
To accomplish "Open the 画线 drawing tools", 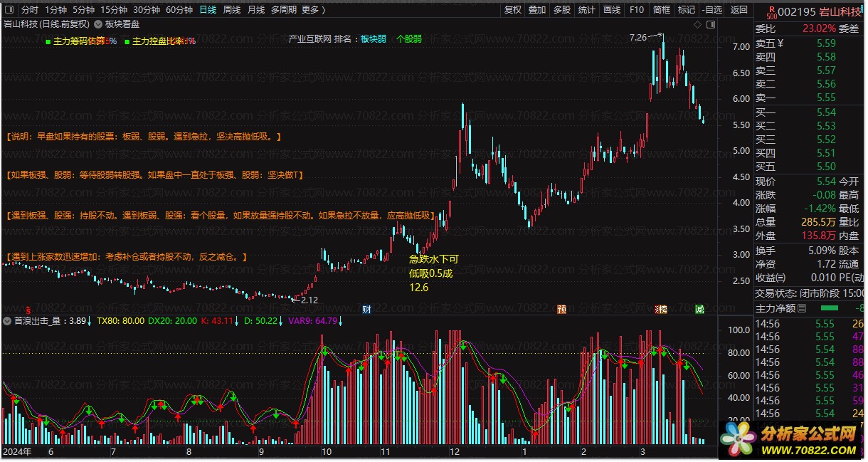I will point(612,10).
